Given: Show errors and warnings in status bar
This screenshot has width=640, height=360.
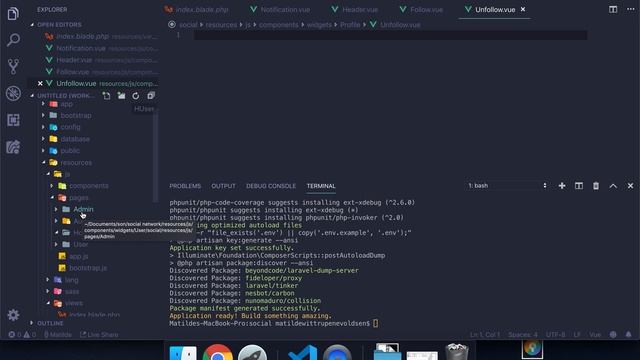Looking at the screenshot, I should 22,335.
